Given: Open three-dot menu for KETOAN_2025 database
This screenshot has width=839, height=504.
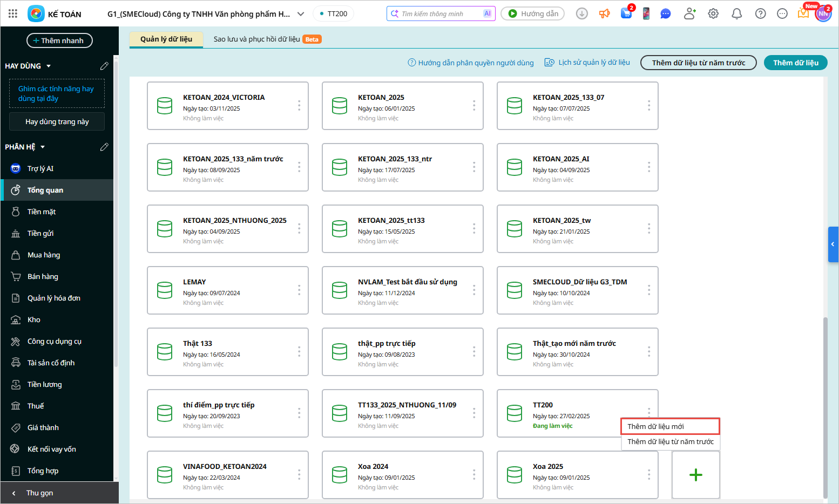Looking at the screenshot, I should 474,106.
